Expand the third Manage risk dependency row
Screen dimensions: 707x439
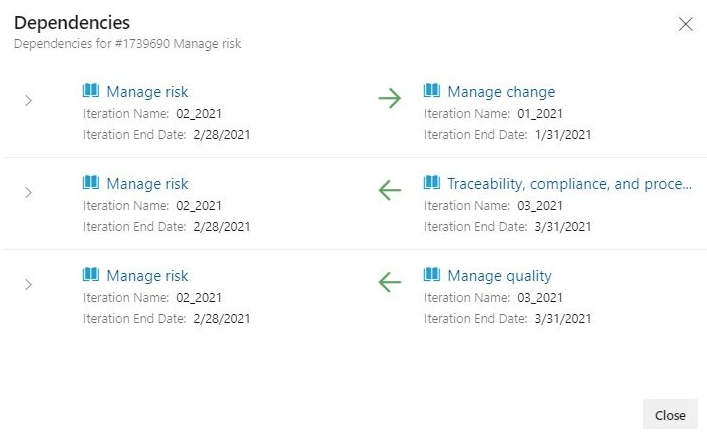point(28,284)
